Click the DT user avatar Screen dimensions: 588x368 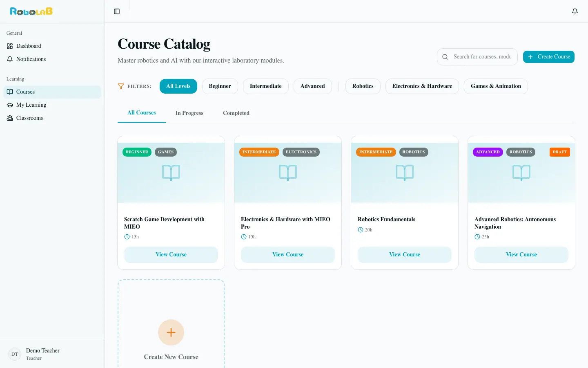pyautogui.click(x=15, y=354)
